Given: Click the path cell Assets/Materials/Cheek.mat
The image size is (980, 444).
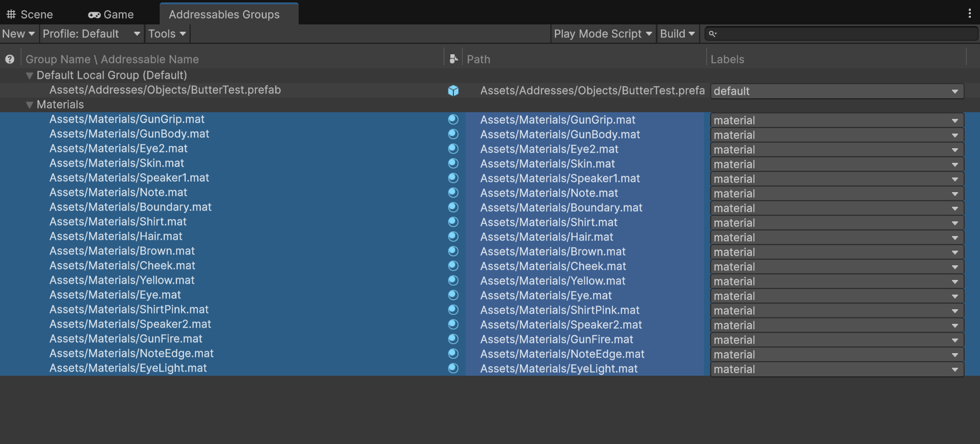Looking at the screenshot, I should click(553, 266).
